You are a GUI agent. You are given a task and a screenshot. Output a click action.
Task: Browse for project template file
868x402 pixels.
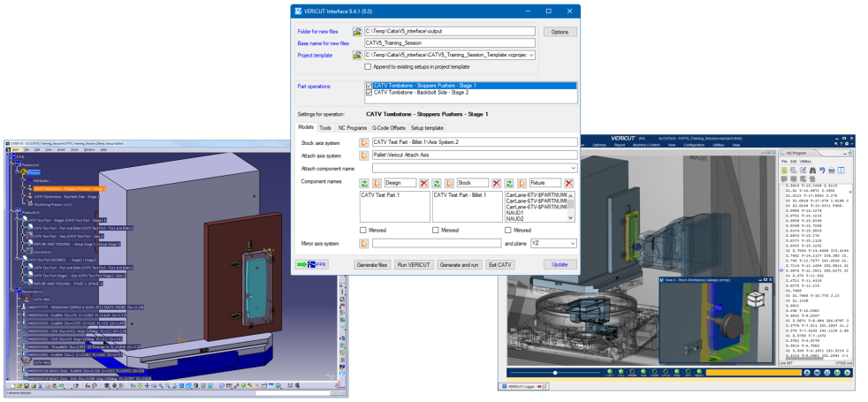(x=357, y=56)
